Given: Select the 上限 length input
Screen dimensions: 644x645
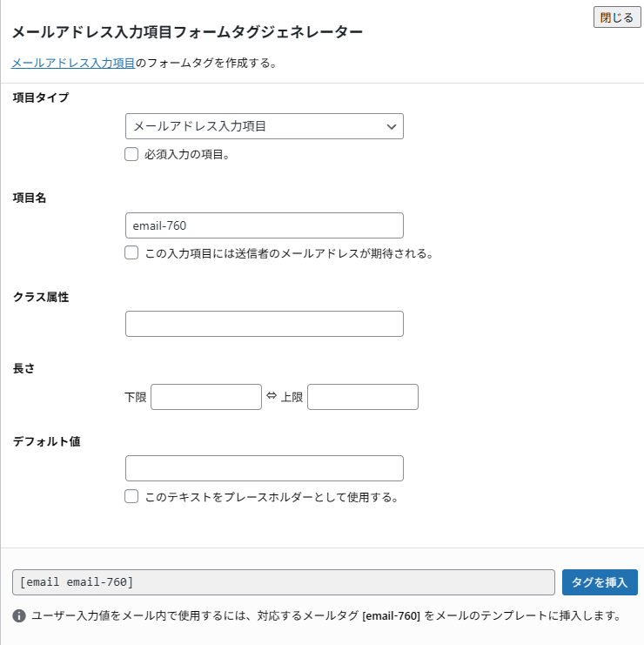Looking at the screenshot, I should (x=362, y=397).
